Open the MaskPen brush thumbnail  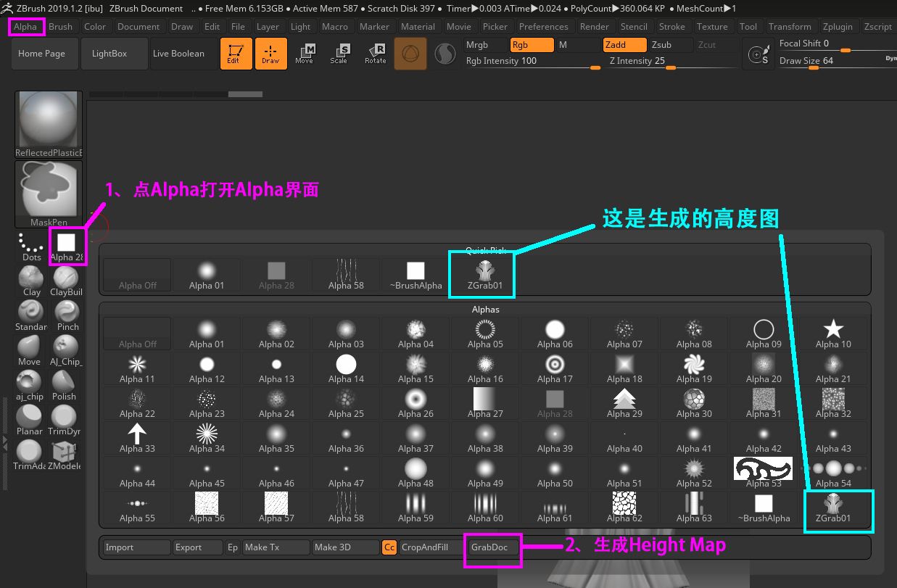click(x=49, y=194)
